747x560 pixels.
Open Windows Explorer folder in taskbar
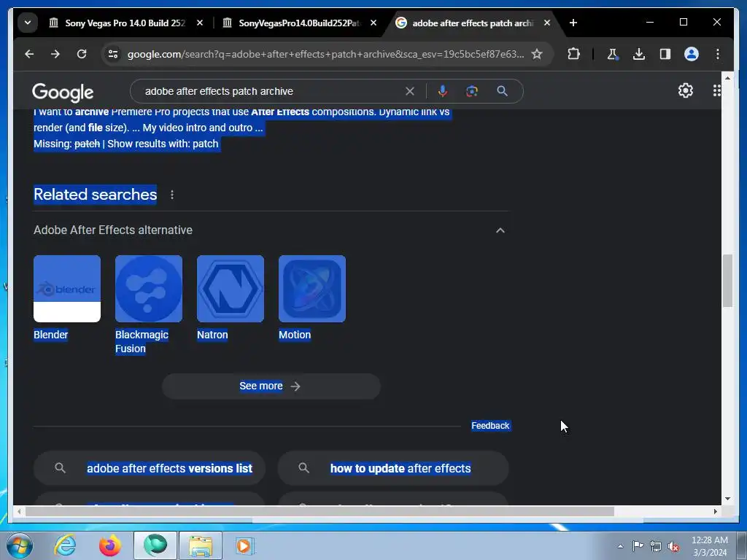click(200, 545)
